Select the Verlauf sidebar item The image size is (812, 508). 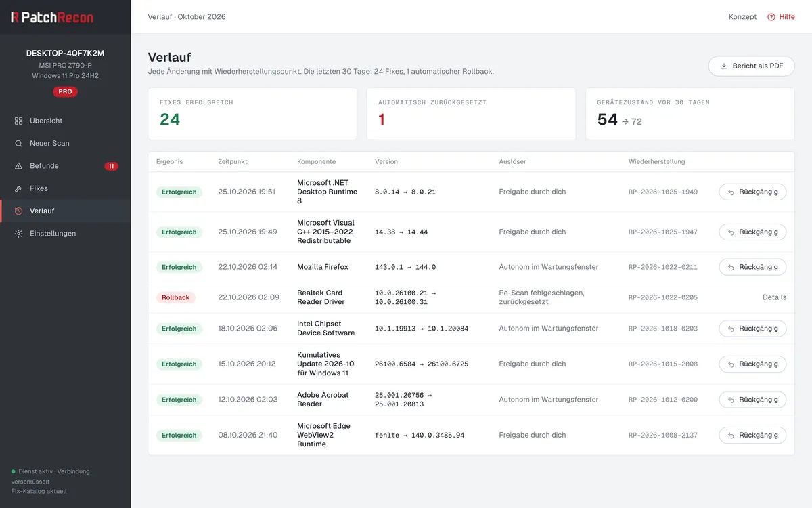click(x=65, y=211)
